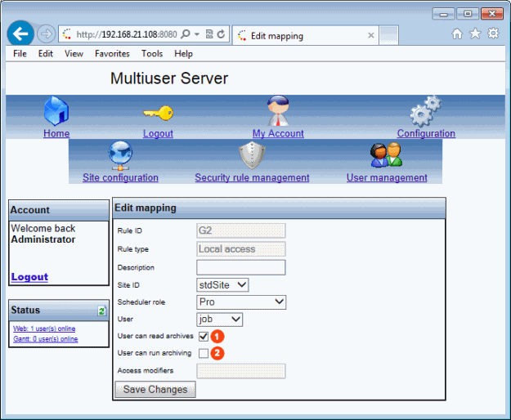The width and height of the screenshot is (511, 420).
Task: Open the View menu
Action: pos(74,54)
